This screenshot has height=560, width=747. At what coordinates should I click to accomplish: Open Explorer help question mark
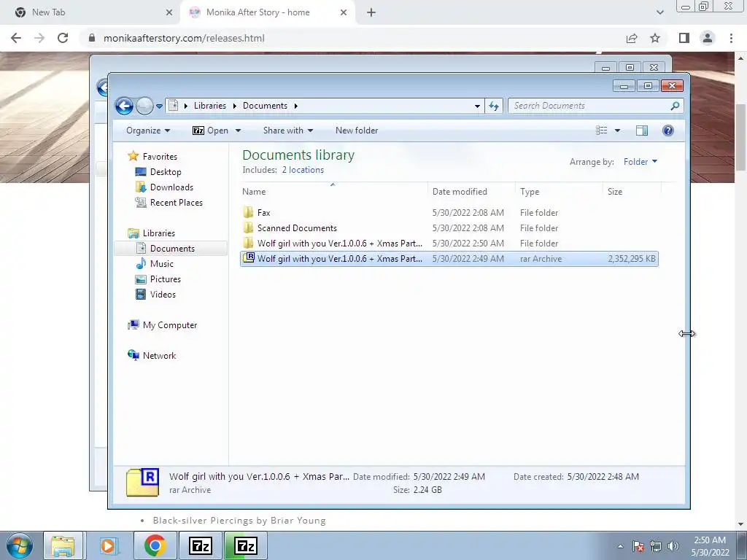pyautogui.click(x=668, y=131)
